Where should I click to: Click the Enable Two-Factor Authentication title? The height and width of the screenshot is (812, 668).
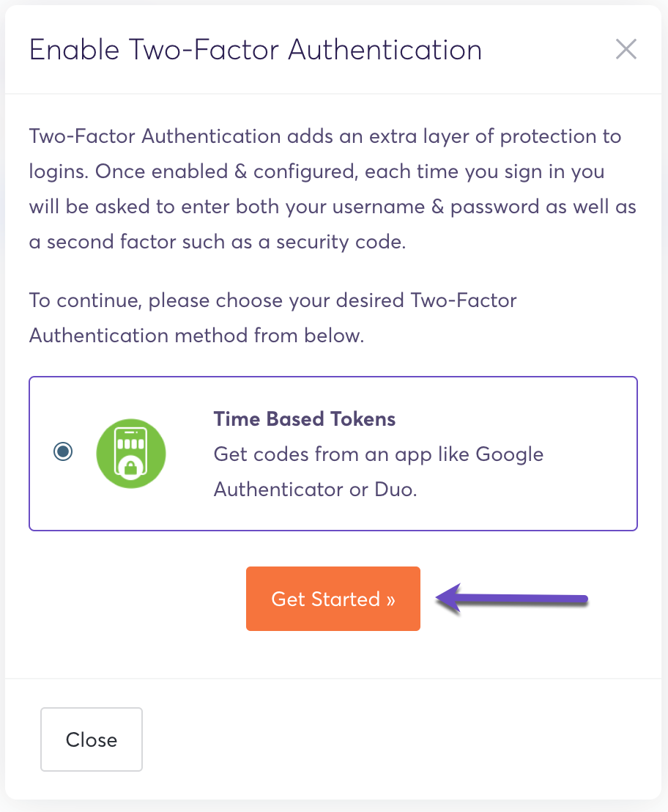tap(255, 50)
